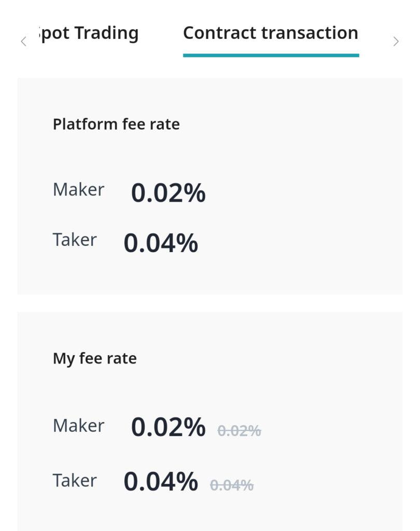Click the platform Maker label

pos(79,189)
